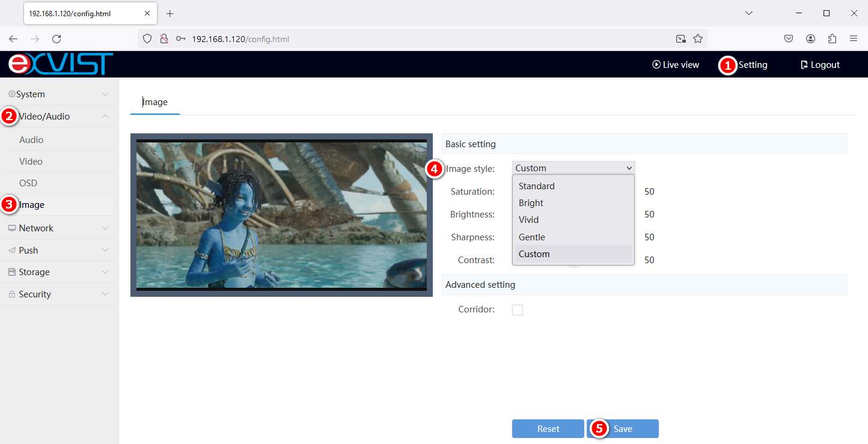Click the Image style dropdown box
Viewport: 868px width, 444px height.
[x=573, y=168]
